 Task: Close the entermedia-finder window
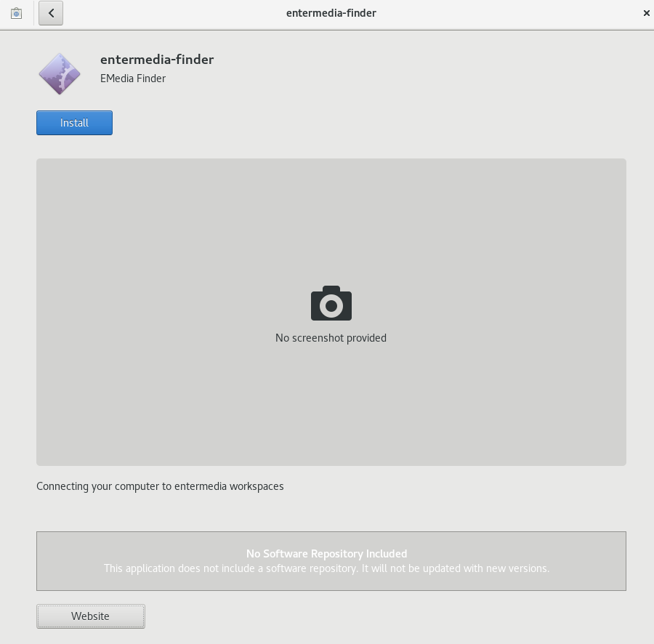point(646,13)
